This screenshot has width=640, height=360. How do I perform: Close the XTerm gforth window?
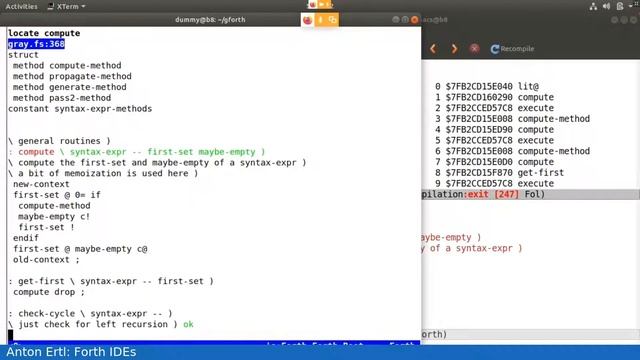414,20
